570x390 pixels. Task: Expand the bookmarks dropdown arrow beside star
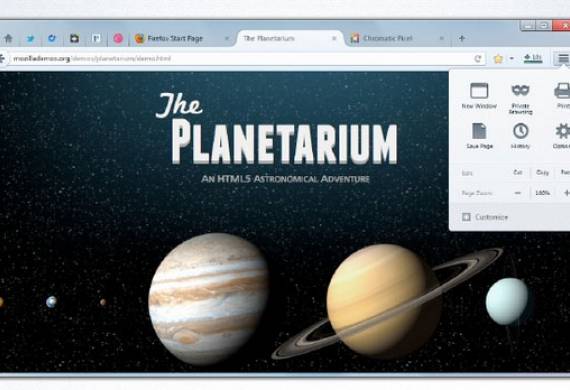(x=511, y=59)
